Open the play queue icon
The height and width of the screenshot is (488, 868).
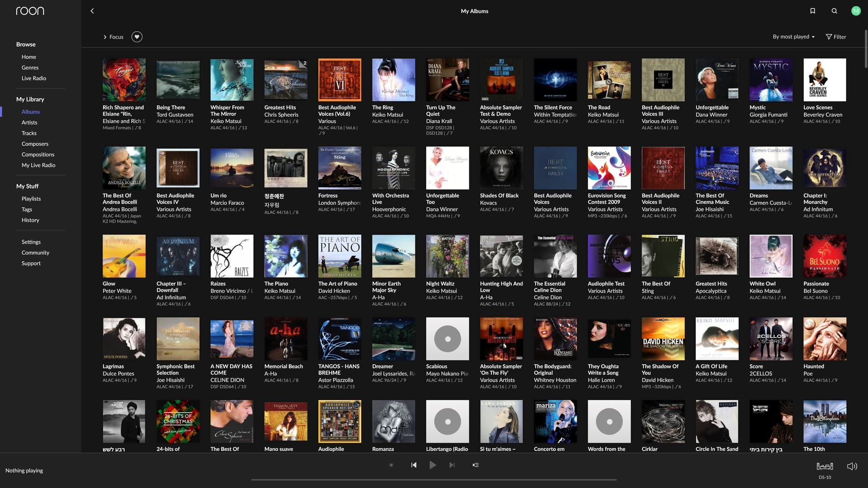tap(476, 465)
